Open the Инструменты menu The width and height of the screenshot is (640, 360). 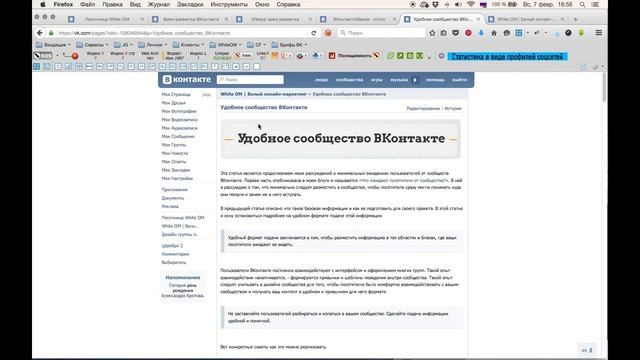click(x=229, y=4)
